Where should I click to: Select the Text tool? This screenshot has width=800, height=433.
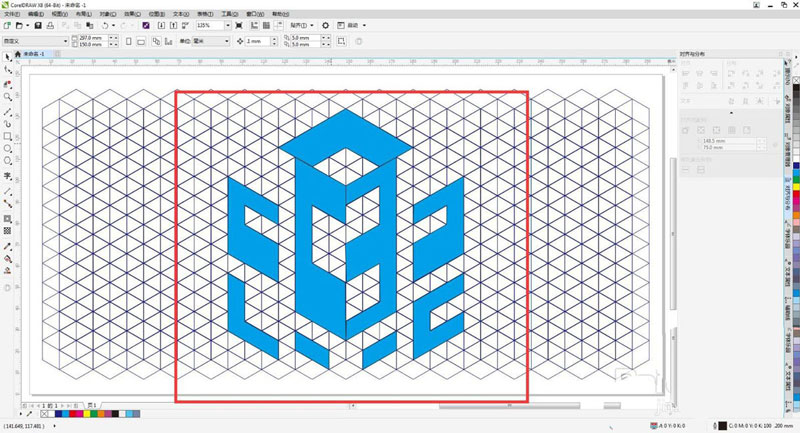(8, 175)
